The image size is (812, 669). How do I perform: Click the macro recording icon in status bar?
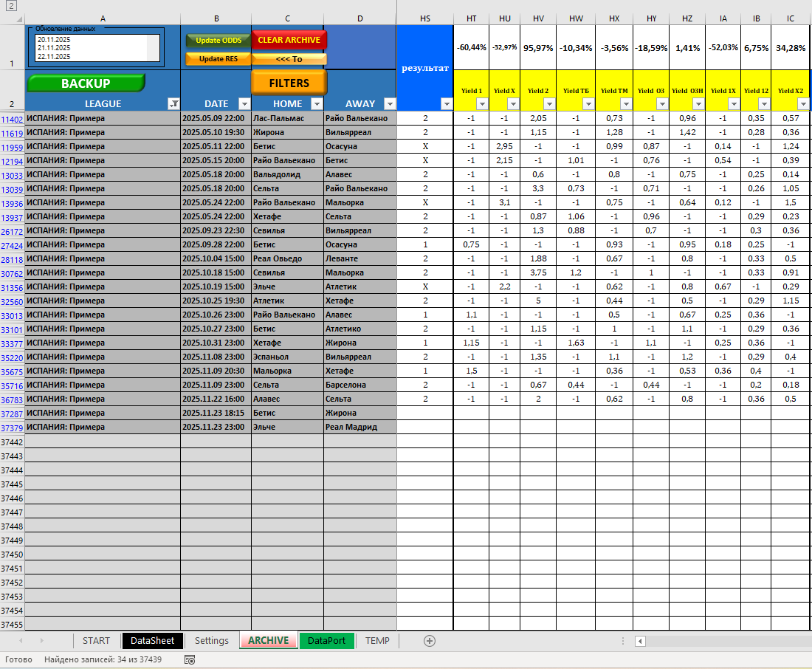[x=190, y=659]
